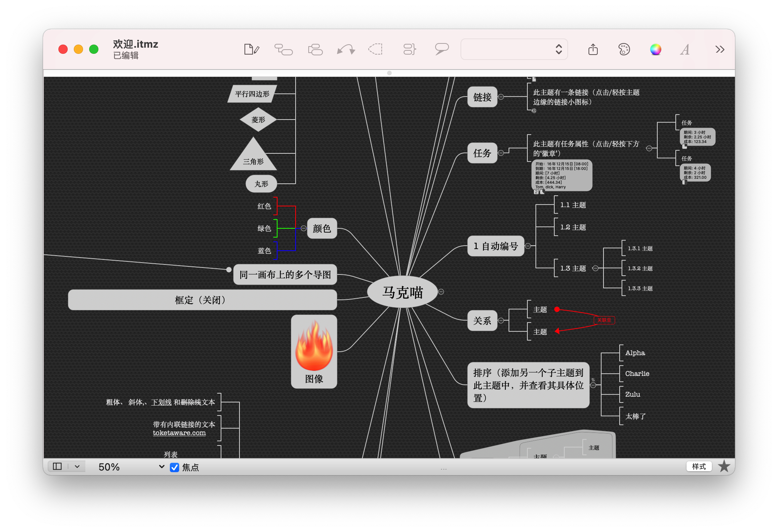
Task: Collapse the 链接 topic branch
Action: tap(501, 97)
